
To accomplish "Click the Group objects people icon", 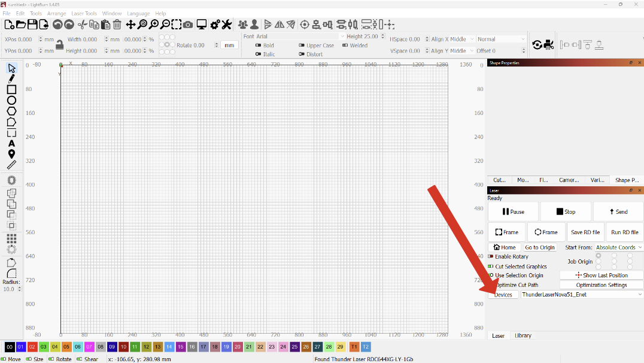I will 243,25.
